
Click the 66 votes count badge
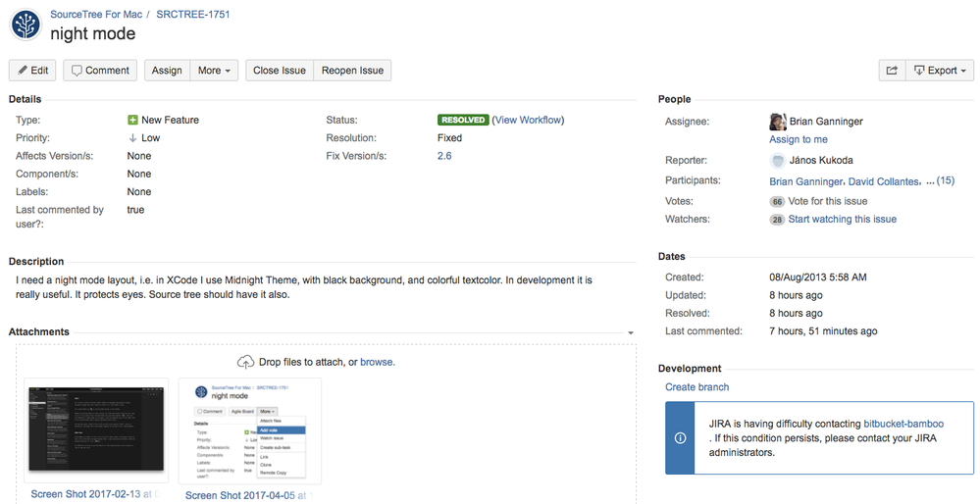click(777, 202)
